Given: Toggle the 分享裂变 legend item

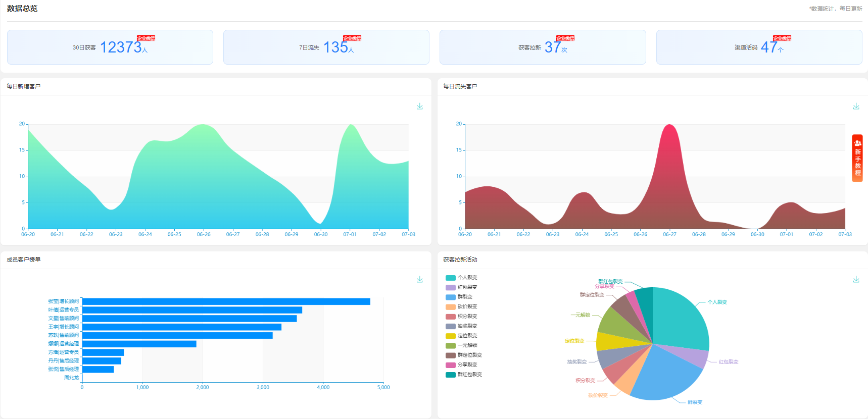Looking at the screenshot, I should 461,364.
